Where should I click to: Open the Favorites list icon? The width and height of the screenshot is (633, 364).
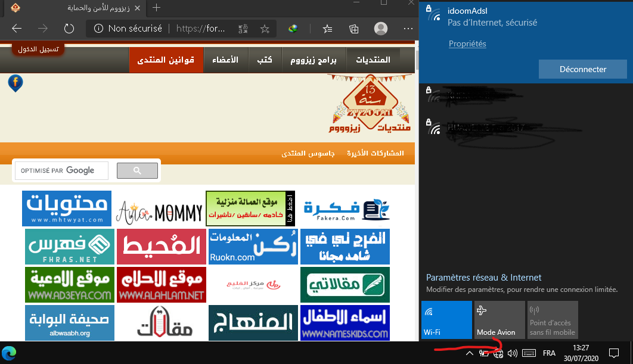point(327,29)
